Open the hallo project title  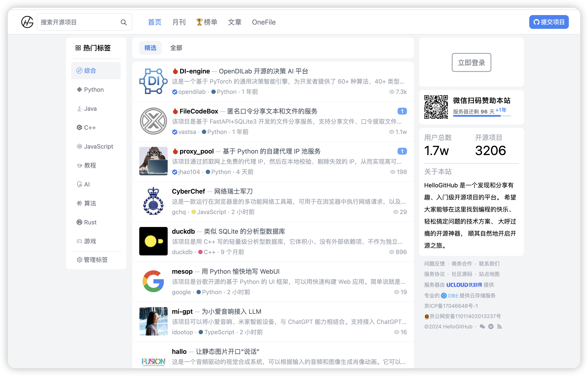[179, 352]
